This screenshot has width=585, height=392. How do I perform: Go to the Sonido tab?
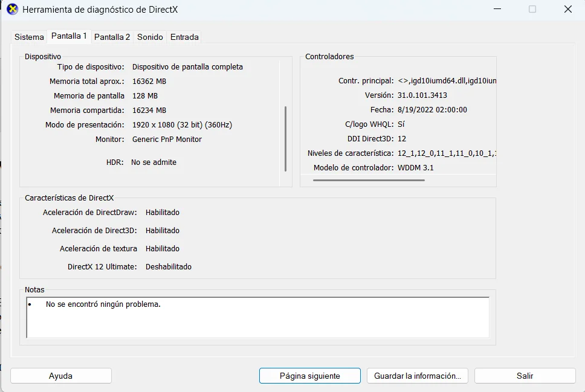pyautogui.click(x=150, y=37)
